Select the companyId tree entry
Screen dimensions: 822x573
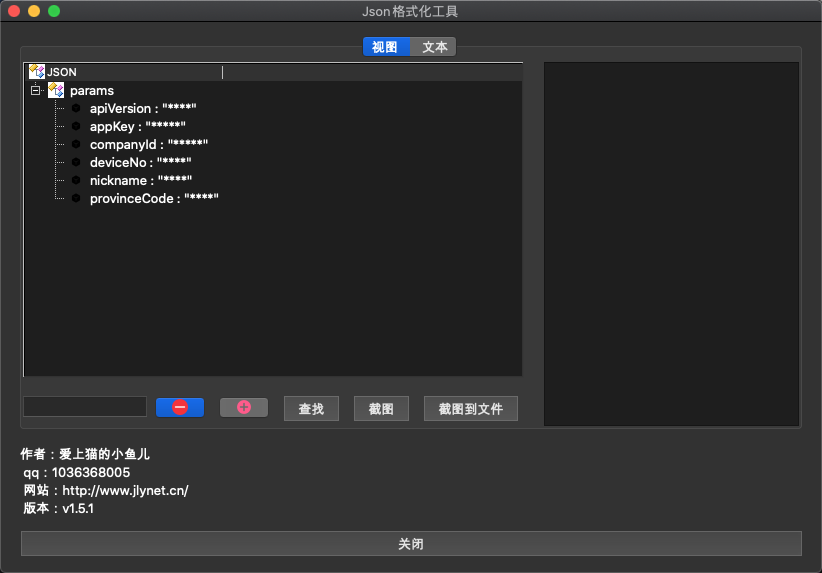pyautogui.click(x=148, y=145)
